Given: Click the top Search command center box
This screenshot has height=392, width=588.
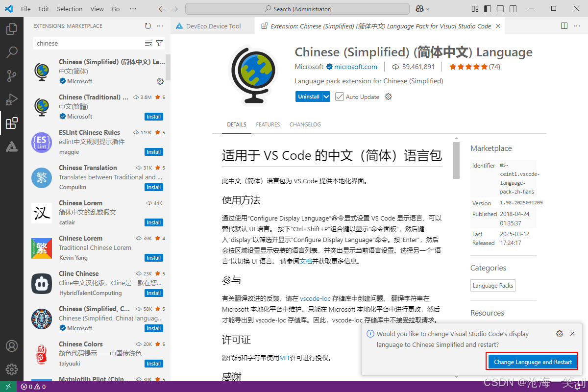Looking at the screenshot, I should [297, 9].
